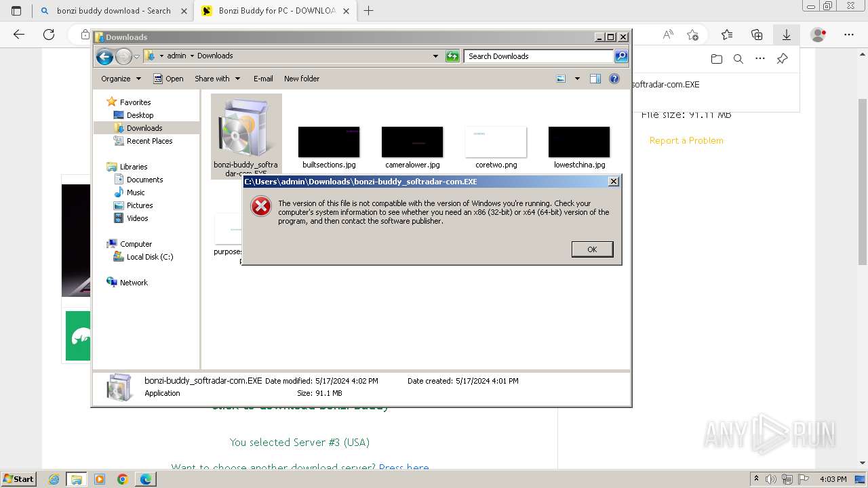Select lowestchina.jpg thumbnail
The height and width of the screenshot is (488, 868).
point(579,142)
